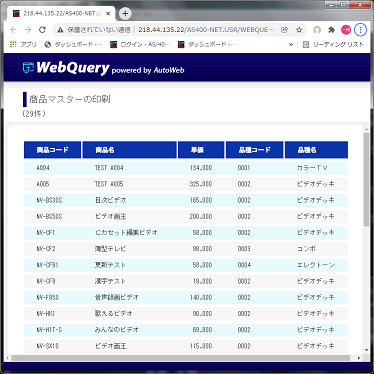This screenshot has height=374, width=374.
Task: Click the 品種名 column header
Action: [x=316, y=150]
